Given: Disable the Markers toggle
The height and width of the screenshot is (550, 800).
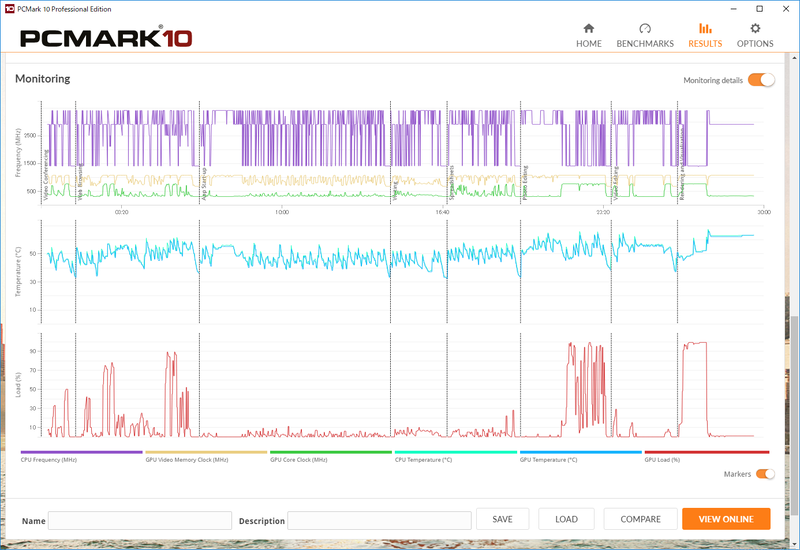Looking at the screenshot, I should click(x=765, y=474).
